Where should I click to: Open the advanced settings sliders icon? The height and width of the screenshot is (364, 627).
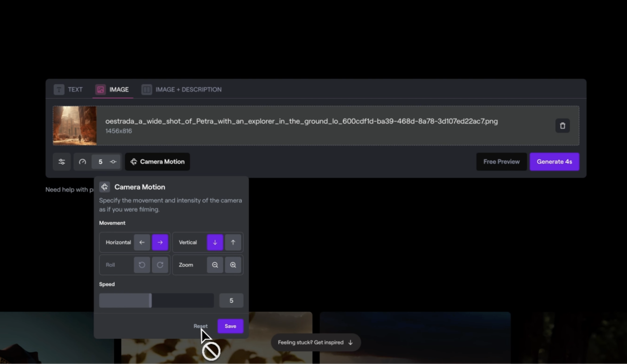click(x=62, y=162)
